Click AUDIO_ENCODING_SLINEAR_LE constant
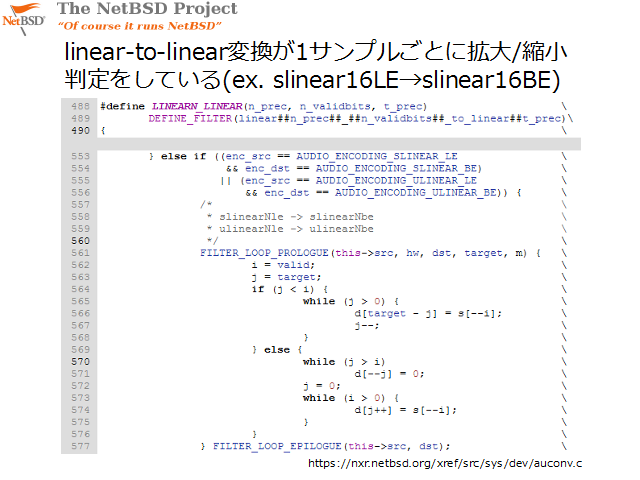The height and width of the screenshot is (480, 640). (377, 156)
